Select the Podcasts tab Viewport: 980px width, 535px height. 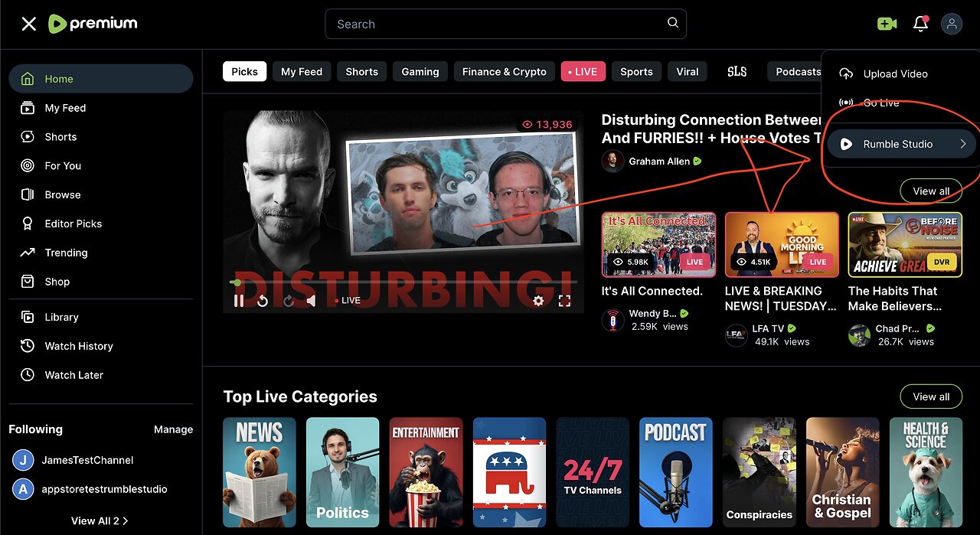tap(796, 71)
